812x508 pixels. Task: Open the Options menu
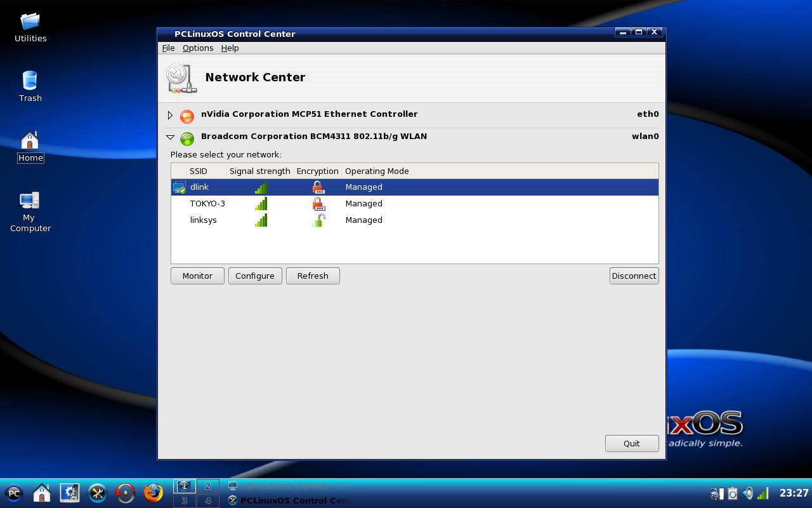[x=198, y=48]
